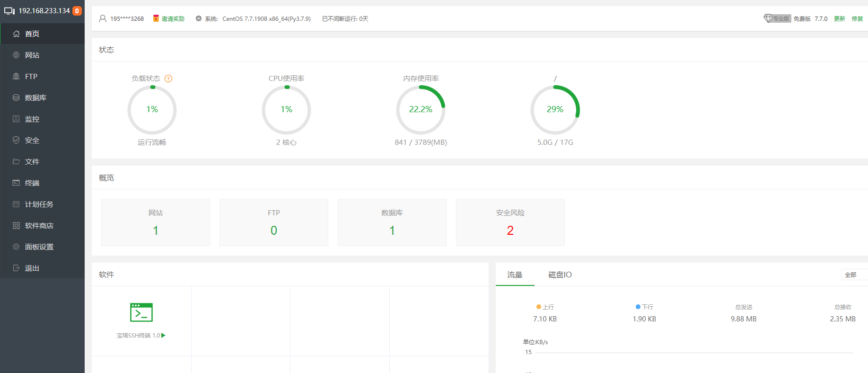868x373 pixels.
Task: Click the folder icon beside 文件
Action: (x=16, y=161)
